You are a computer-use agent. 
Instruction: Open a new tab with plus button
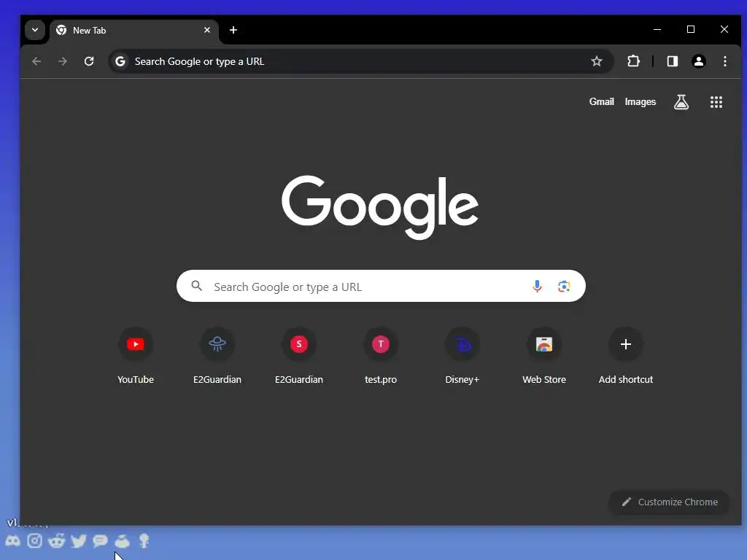233,30
